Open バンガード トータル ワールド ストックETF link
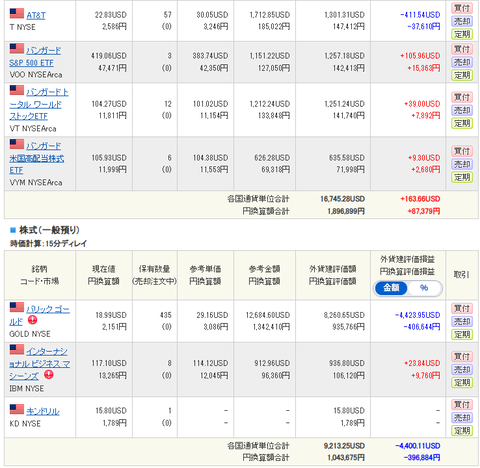480x468 pixels. point(39,104)
